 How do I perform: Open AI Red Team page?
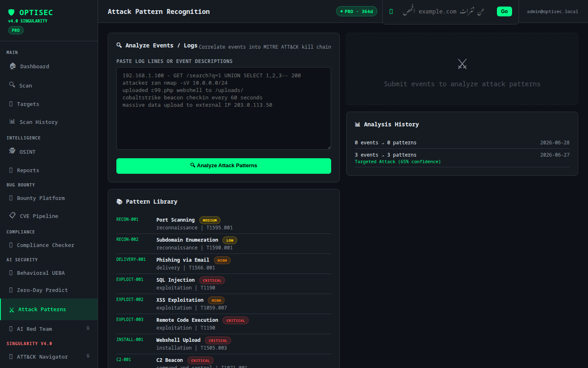click(x=49, y=329)
